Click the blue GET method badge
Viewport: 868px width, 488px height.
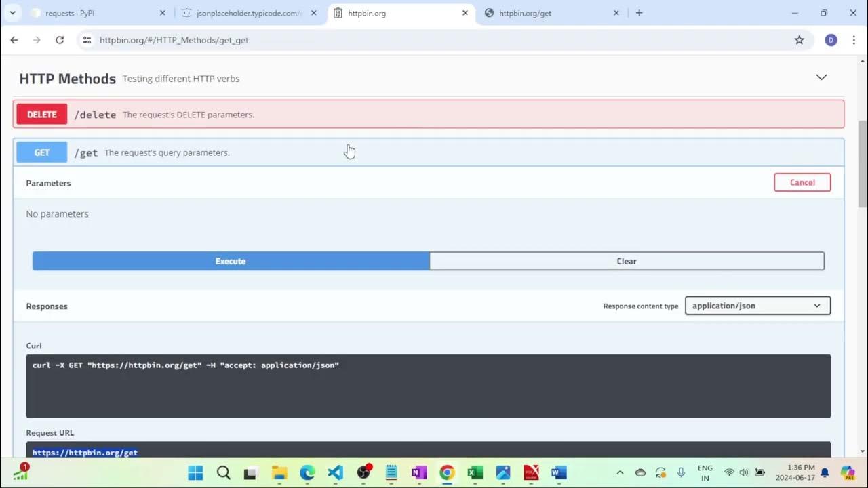[x=42, y=152]
